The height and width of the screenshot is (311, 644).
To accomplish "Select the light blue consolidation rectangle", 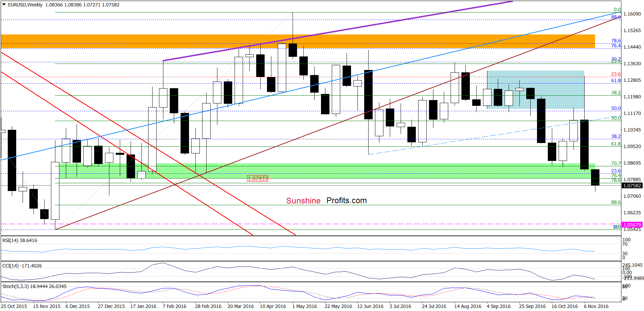I will coord(536,90).
